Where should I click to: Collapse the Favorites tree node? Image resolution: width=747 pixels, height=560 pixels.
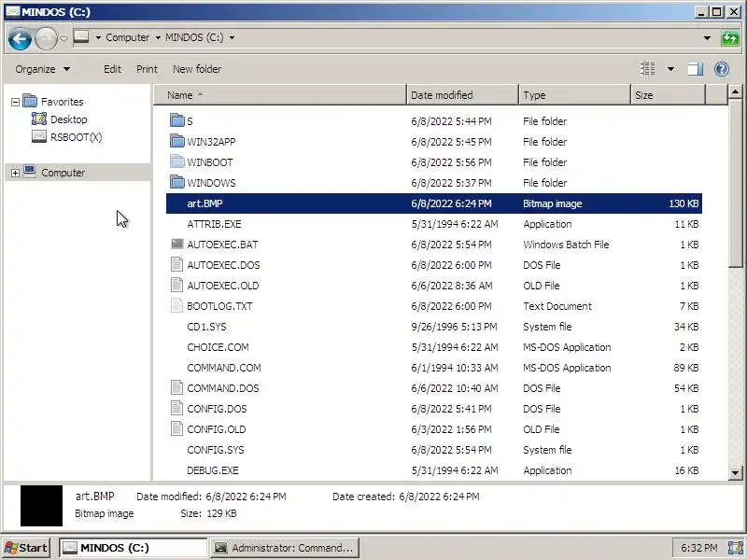(x=15, y=102)
